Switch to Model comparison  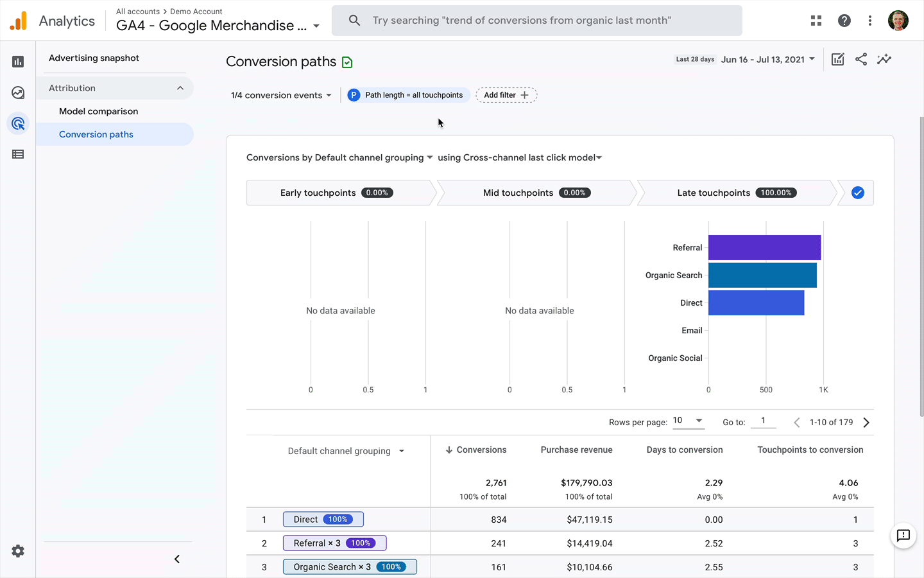pos(98,111)
